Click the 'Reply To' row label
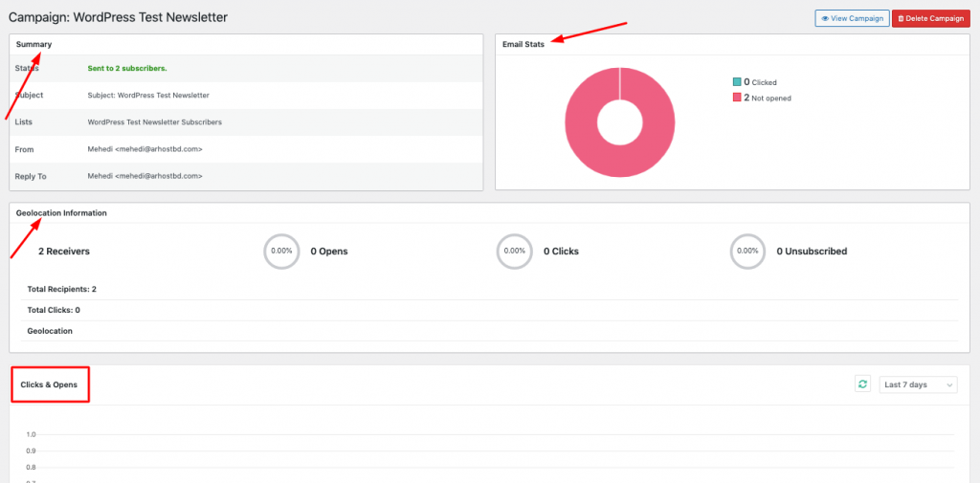Viewport: 980px width, 483px height. pos(31,176)
